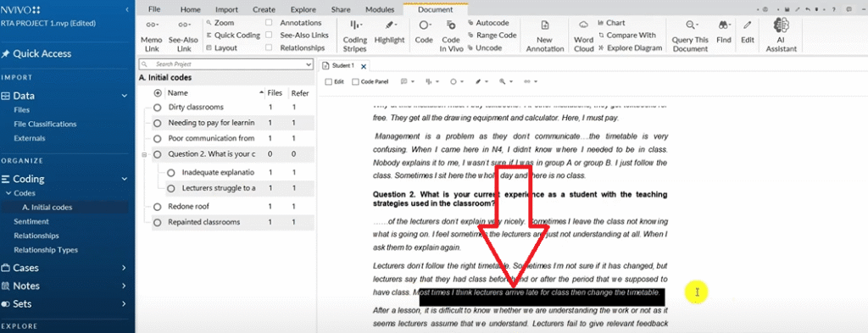The width and height of the screenshot is (868, 333).
Task: Collapse the Question 2 code node
Action: 144,155
